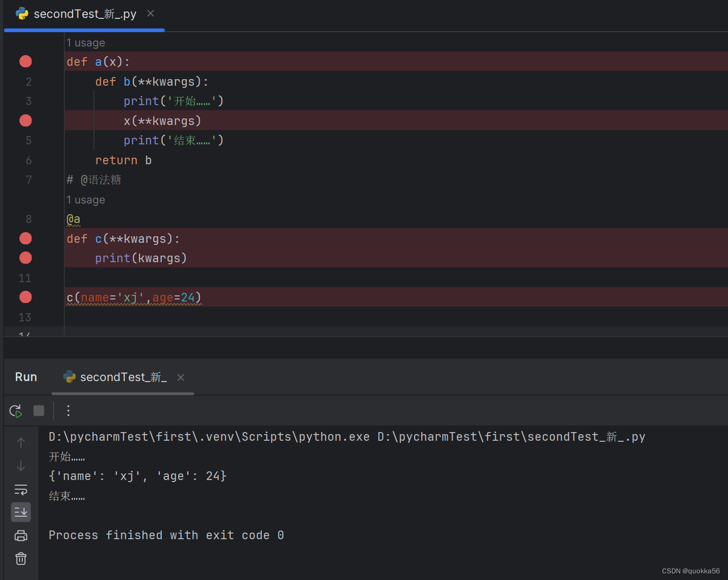Open the Run tool window label
Screen dimensions: 728x580
click(x=26, y=377)
